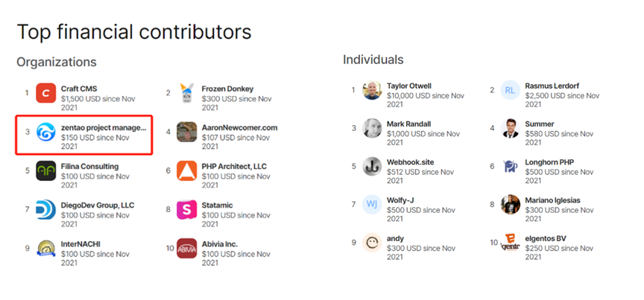This screenshot has width=644, height=300.
Task: Click the DiegoDev Group blue logo
Action: [x=46, y=209]
